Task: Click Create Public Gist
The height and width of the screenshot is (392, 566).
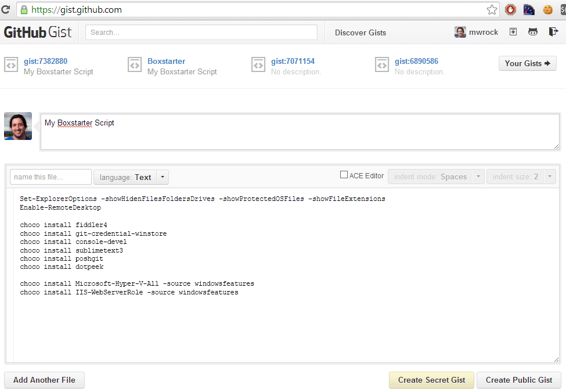Action: (x=519, y=380)
